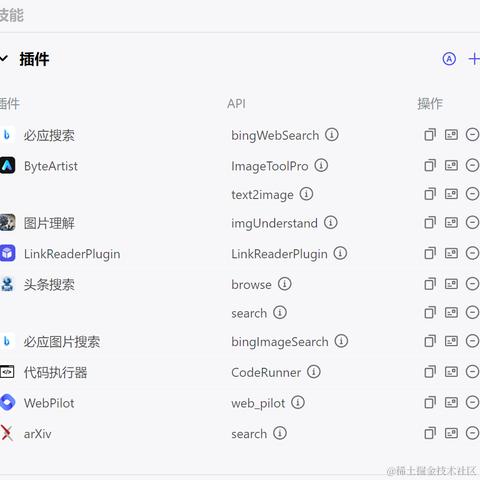Edit parameters in the LinkReaderPlugin row
This screenshot has height=480, width=480.
451,253
